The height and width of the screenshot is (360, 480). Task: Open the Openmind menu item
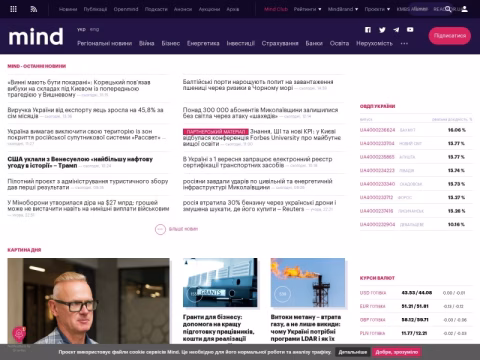pos(126,9)
